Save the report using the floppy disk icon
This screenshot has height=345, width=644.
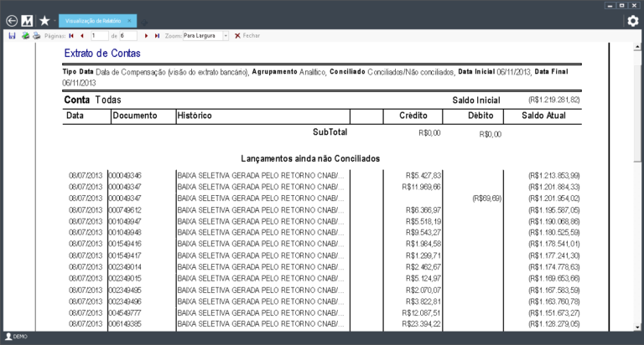point(12,36)
